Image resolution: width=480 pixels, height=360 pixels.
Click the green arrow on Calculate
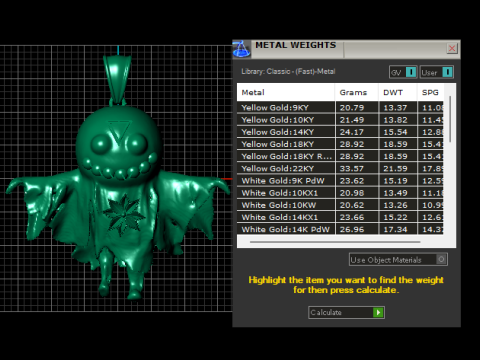(378, 312)
